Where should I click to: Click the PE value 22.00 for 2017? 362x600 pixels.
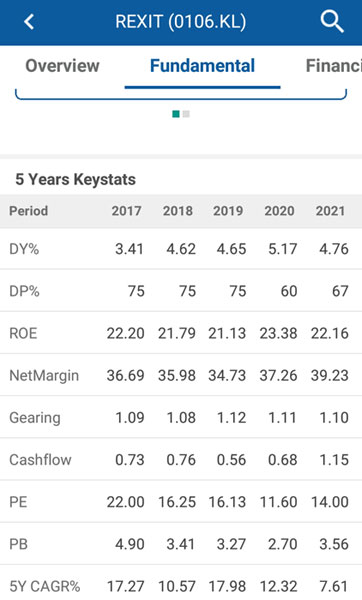tap(126, 502)
